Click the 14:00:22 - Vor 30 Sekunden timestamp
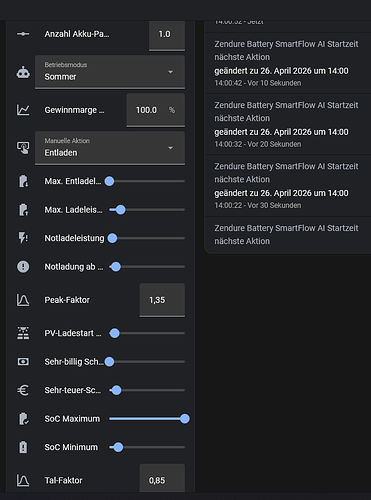 coord(258,205)
